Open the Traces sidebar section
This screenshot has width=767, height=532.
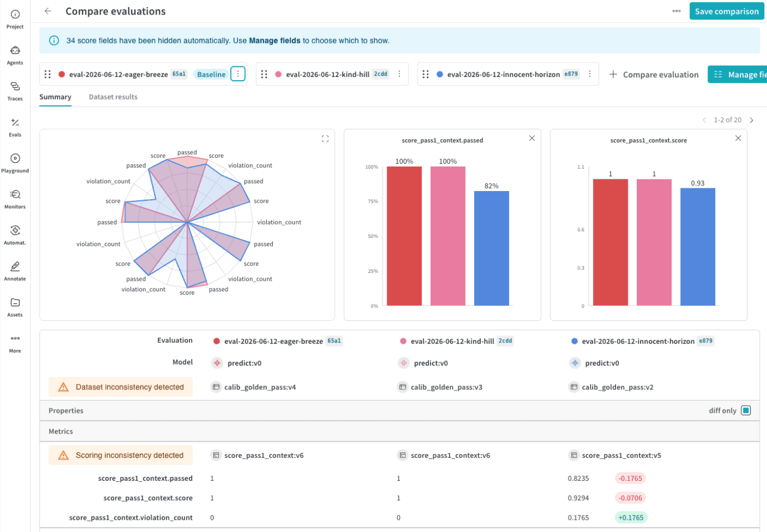point(15,91)
